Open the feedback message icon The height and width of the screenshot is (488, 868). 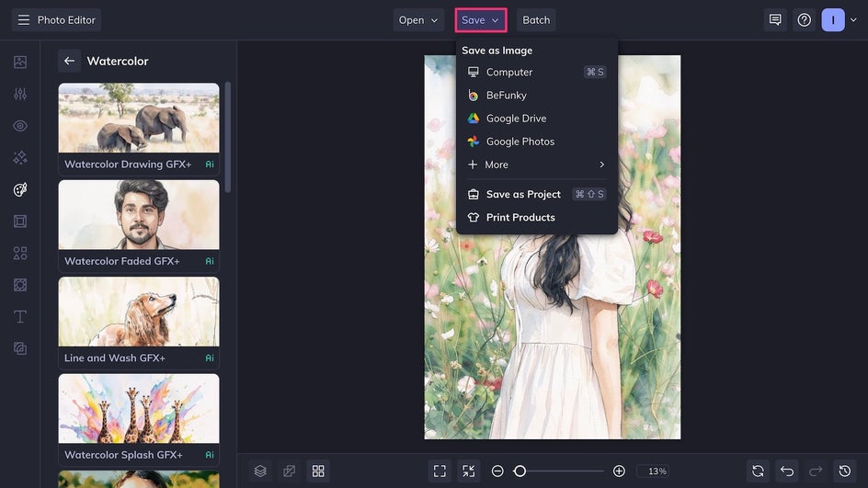click(775, 20)
